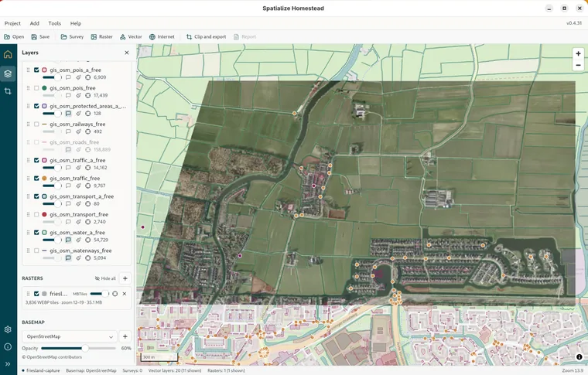Open the OpenStreetMap basemap dropdown
Screen dimensions: 588x375
point(70,336)
